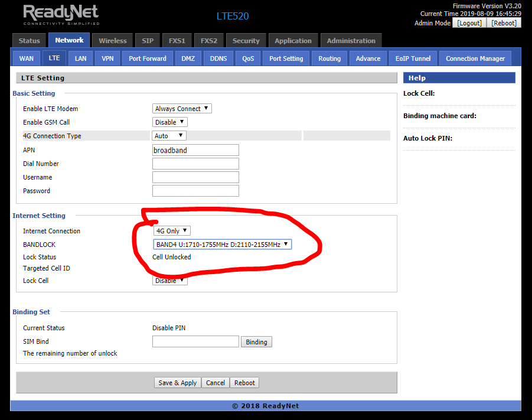Open the VPN sub-tab

pyautogui.click(x=107, y=58)
